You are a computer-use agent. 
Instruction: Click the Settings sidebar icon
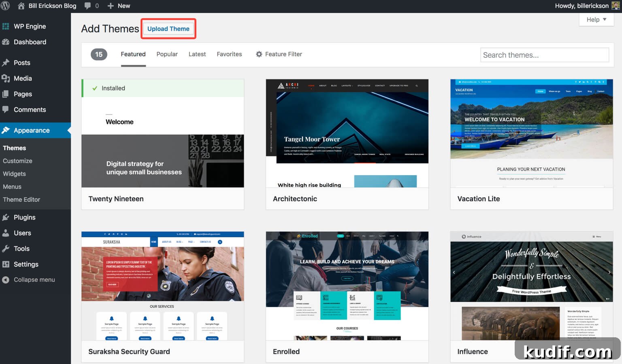6,264
